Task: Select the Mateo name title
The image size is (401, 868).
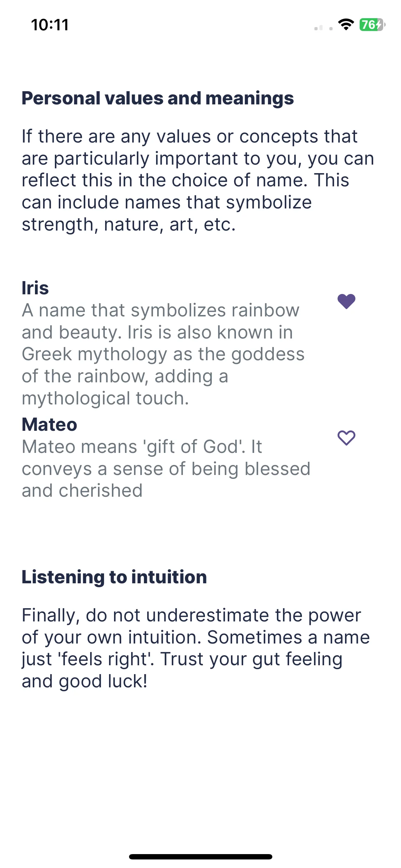Action: tap(49, 425)
